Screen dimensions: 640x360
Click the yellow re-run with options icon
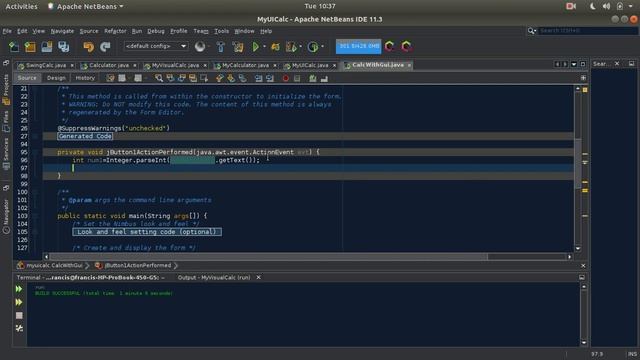(19, 302)
